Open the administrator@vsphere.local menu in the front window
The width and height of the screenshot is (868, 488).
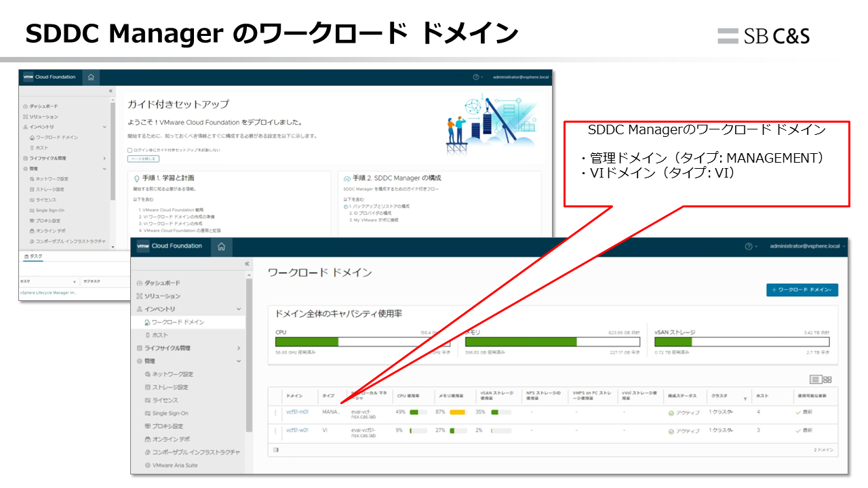pos(808,247)
